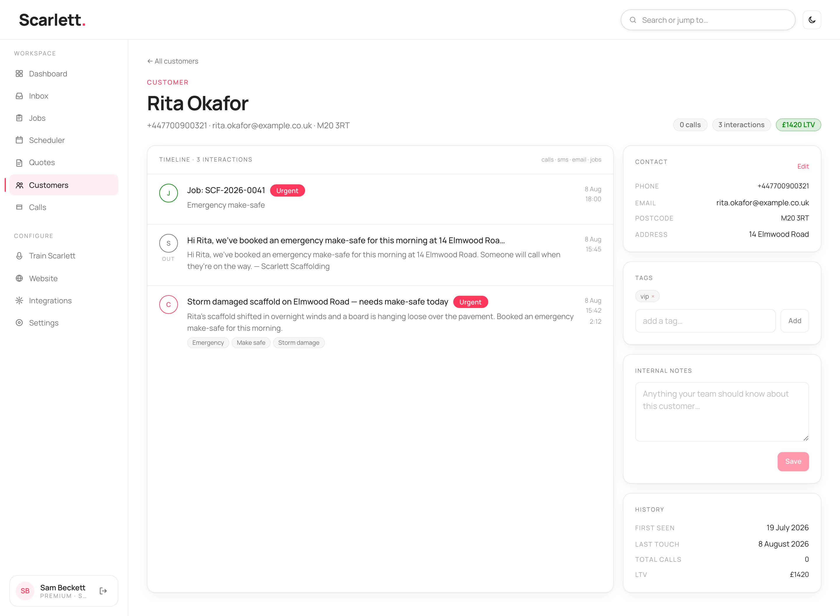Click the Train Scarlett microphone icon
Image resolution: width=840 pixels, height=616 pixels.
coord(19,256)
